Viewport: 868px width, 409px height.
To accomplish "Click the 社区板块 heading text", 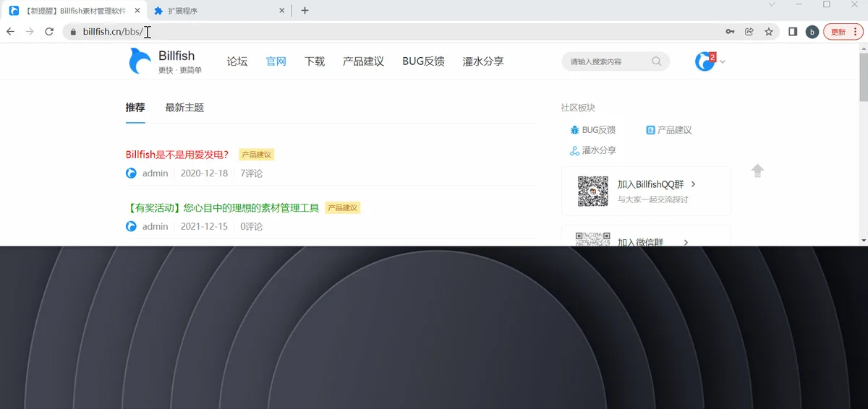I will [x=578, y=108].
